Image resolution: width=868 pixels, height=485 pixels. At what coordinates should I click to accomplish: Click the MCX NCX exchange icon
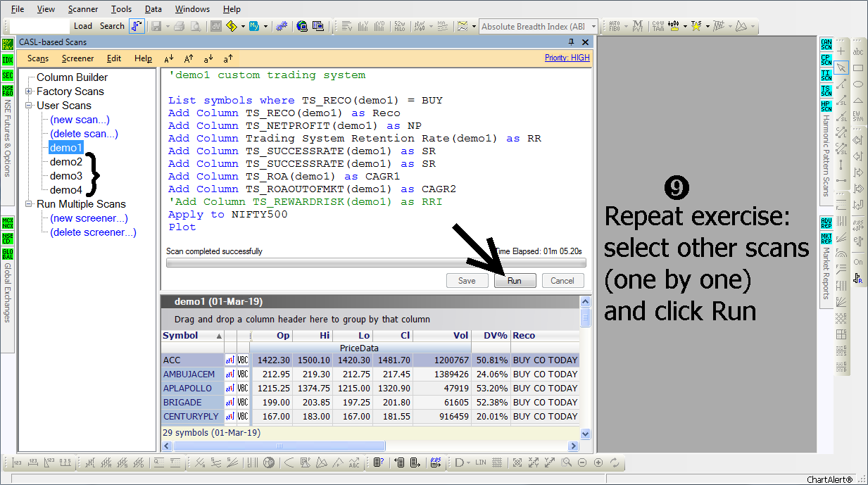pos(8,223)
